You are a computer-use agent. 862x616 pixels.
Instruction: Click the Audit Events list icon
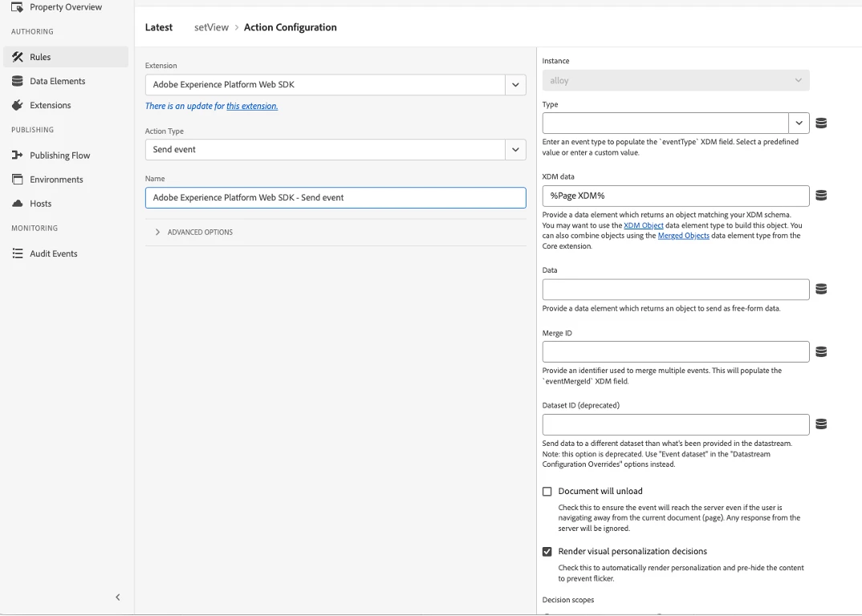[x=18, y=254]
